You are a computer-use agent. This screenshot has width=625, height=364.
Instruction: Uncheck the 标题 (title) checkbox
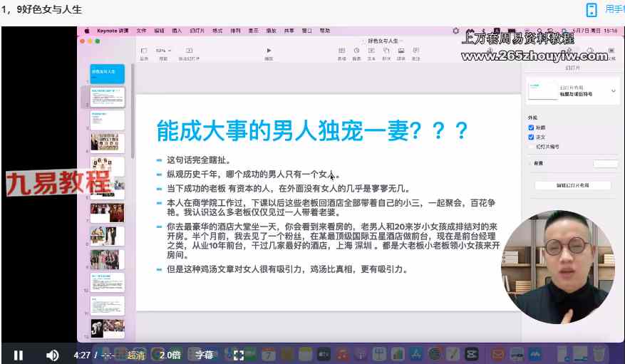click(531, 128)
